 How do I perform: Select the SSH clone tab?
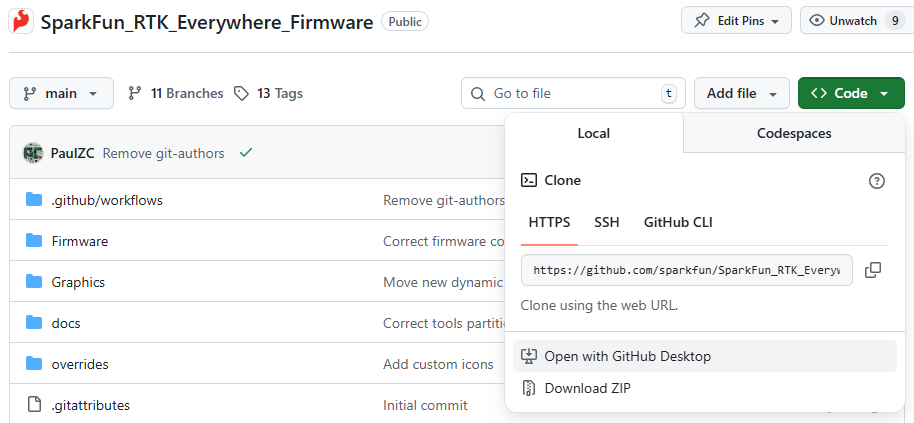click(607, 223)
